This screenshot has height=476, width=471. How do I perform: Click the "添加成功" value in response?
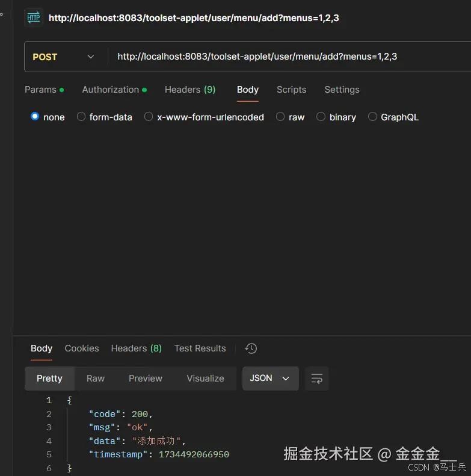pyautogui.click(x=156, y=441)
